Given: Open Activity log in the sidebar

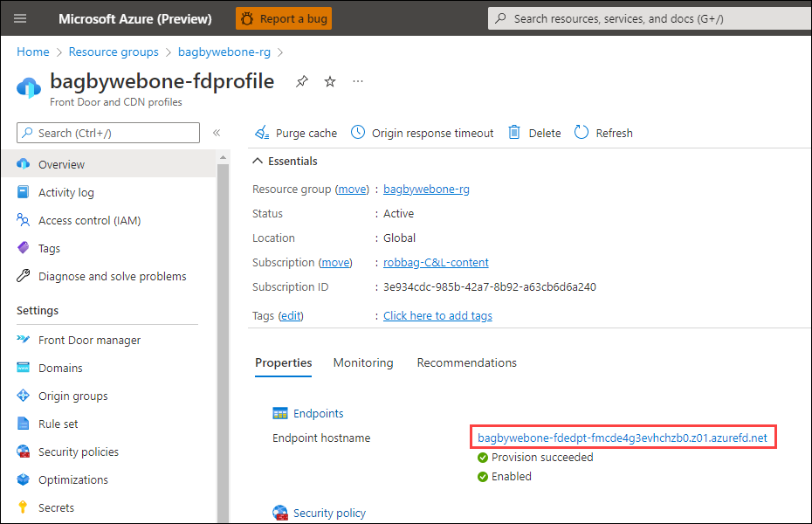Looking at the screenshot, I should pos(65,193).
